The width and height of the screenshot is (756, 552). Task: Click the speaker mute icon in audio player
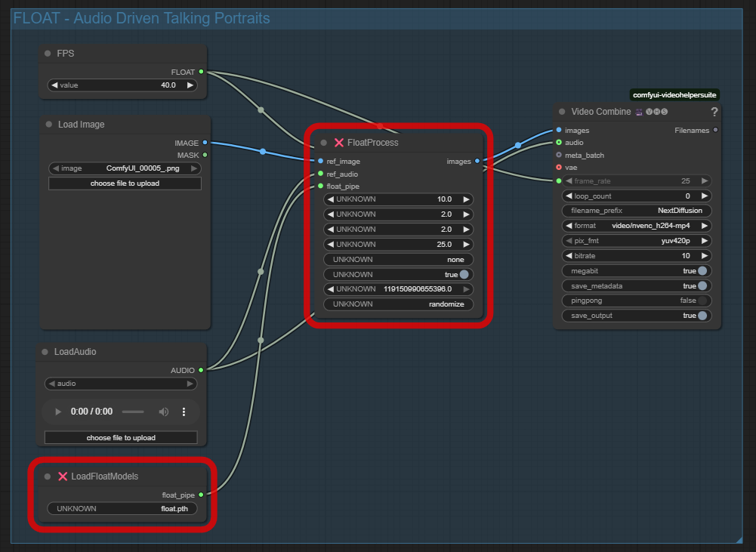point(164,412)
